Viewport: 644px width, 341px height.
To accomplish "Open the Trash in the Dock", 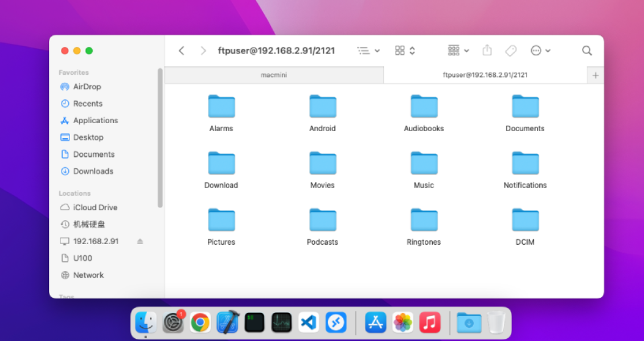I will point(497,323).
